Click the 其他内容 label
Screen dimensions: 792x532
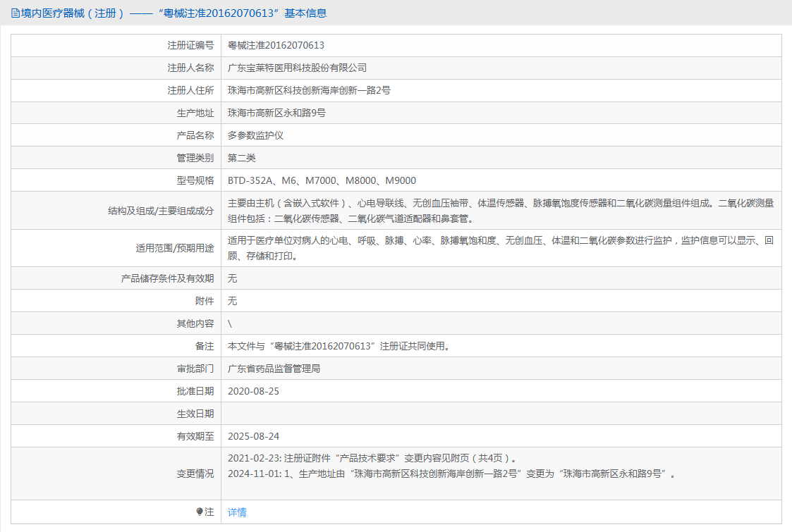click(195, 323)
